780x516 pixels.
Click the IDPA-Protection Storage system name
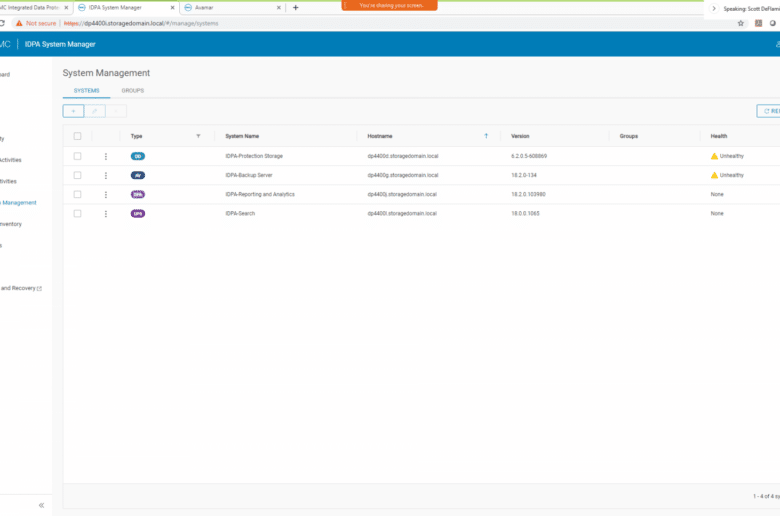point(254,156)
